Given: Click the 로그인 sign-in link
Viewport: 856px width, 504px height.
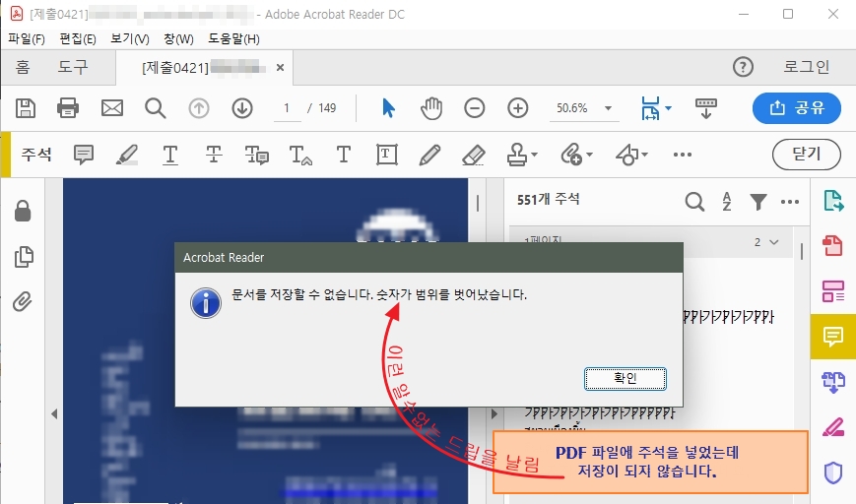Looking at the screenshot, I should click(807, 67).
